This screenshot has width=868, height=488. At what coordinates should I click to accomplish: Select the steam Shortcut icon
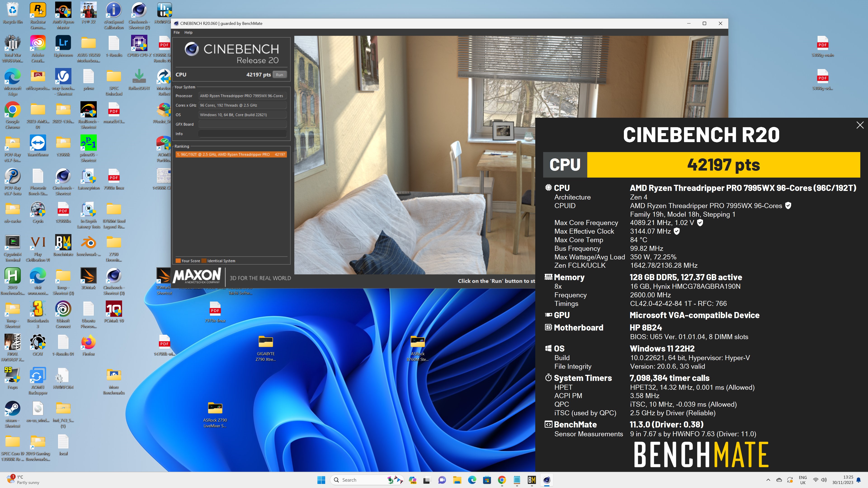coord(12,414)
